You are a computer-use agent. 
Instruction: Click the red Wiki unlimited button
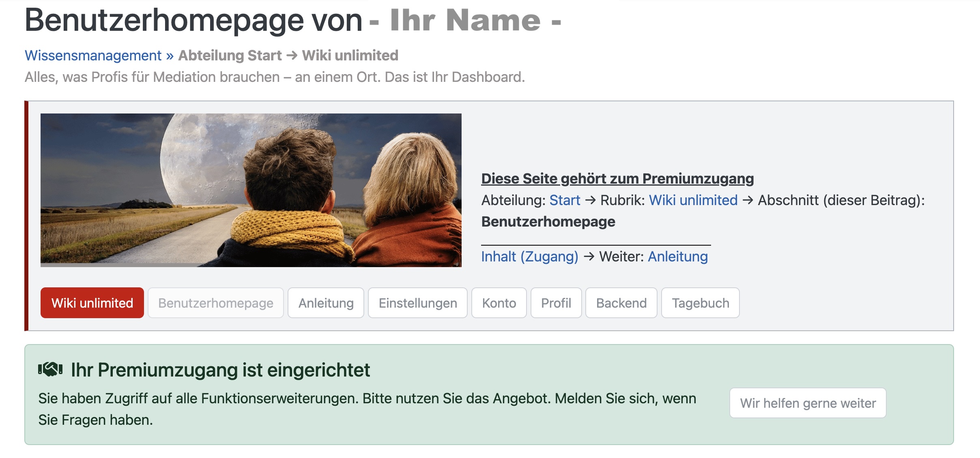coord(92,303)
